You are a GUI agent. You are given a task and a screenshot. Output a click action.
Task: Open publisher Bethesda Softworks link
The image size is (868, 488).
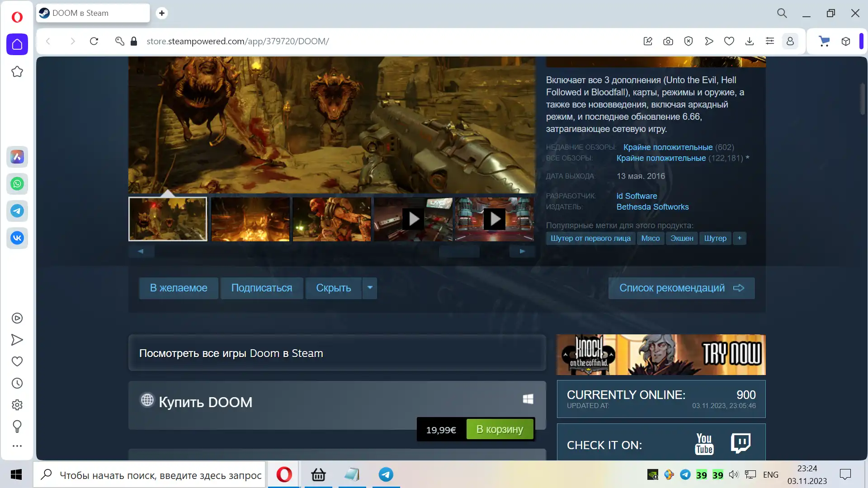(x=652, y=207)
